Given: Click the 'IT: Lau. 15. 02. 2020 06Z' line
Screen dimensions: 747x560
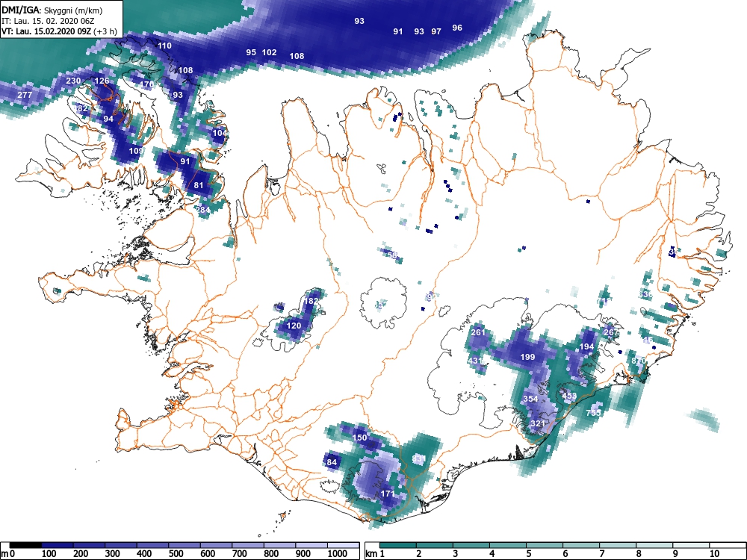Looking at the screenshot, I should [48, 22].
